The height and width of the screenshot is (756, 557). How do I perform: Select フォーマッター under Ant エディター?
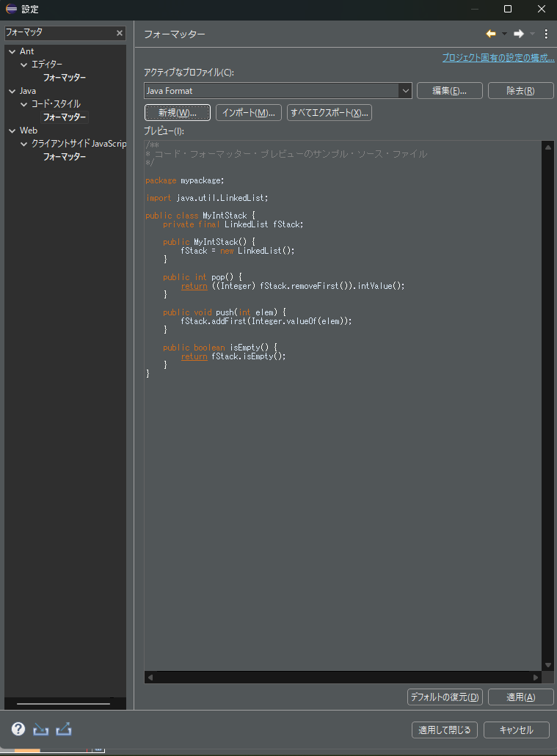(64, 78)
